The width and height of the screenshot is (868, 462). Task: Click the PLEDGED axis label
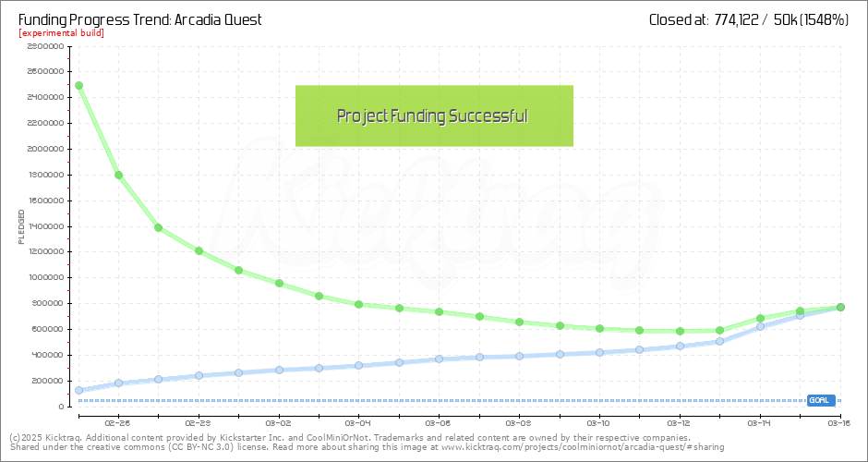pos(21,226)
